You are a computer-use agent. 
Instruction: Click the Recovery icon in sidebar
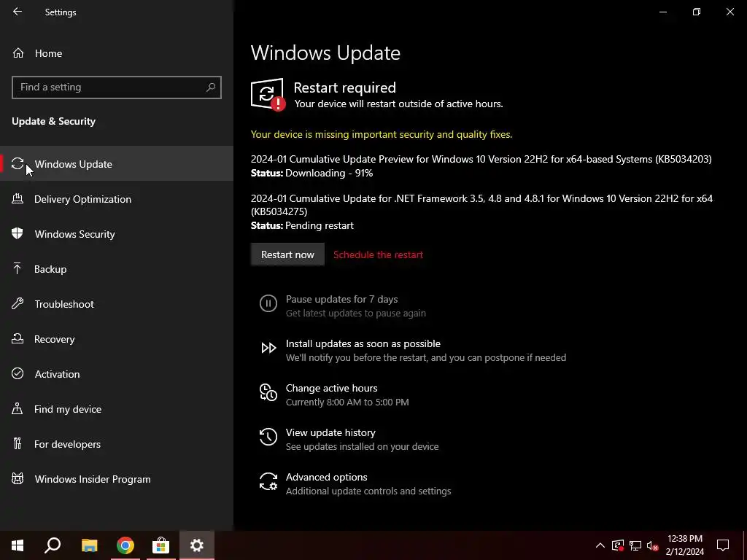18,338
